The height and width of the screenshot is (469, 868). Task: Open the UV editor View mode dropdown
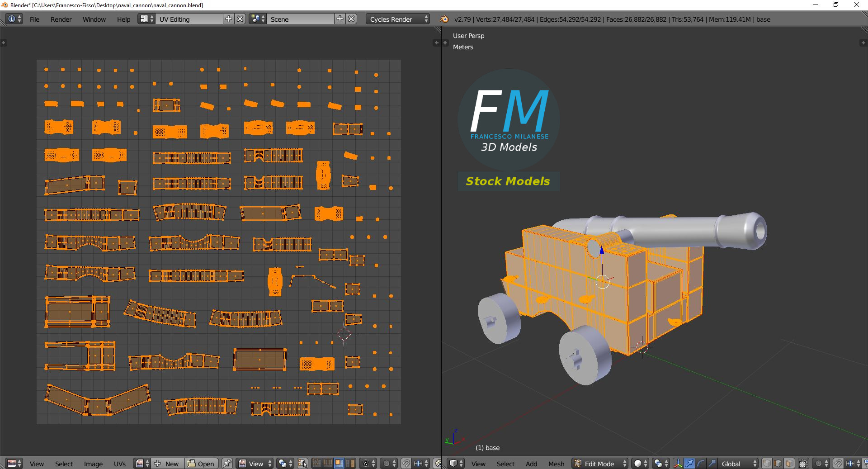tap(255, 464)
